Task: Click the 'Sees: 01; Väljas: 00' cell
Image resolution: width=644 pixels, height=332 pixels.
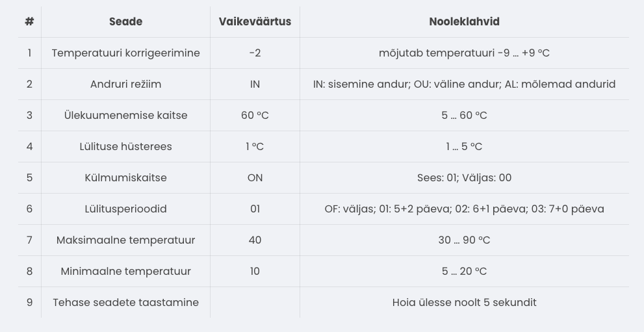Action: tap(464, 177)
